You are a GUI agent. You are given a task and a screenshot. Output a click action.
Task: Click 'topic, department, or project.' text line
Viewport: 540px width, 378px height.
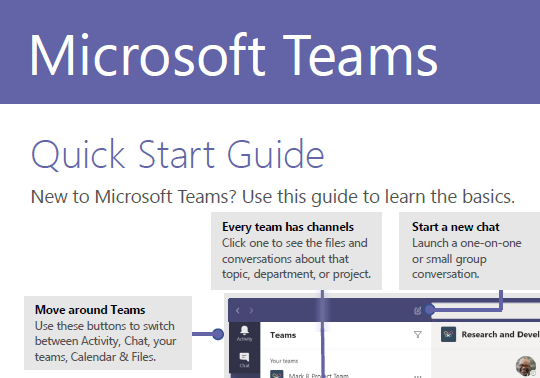297,274
